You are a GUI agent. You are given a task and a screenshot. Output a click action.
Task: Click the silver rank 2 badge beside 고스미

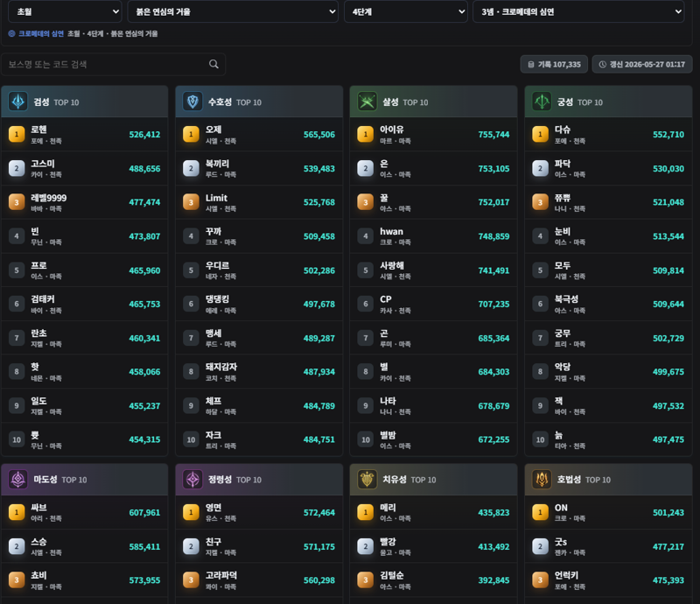click(17, 168)
